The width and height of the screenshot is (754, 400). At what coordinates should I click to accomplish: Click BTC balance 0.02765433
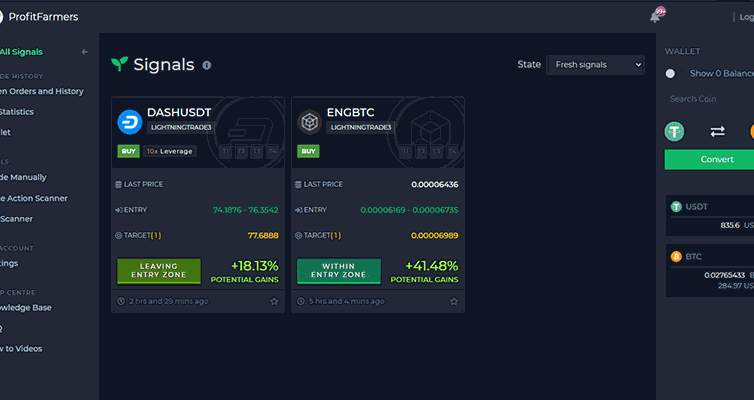pyautogui.click(x=725, y=275)
